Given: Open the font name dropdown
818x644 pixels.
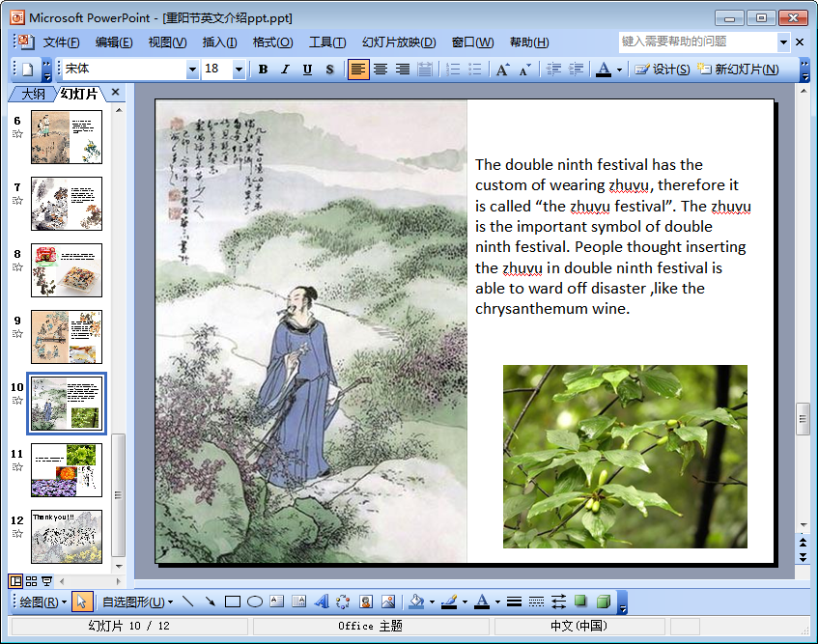Looking at the screenshot, I should 192,70.
